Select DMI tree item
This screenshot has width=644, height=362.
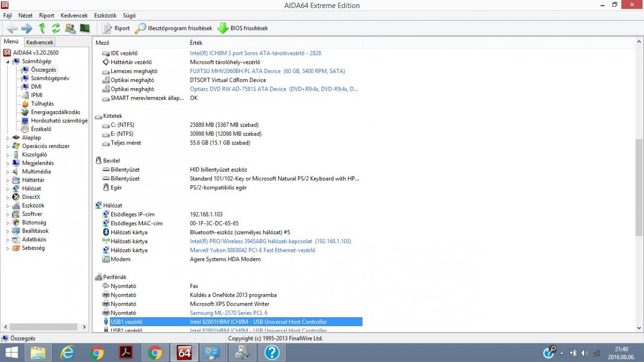36,87
